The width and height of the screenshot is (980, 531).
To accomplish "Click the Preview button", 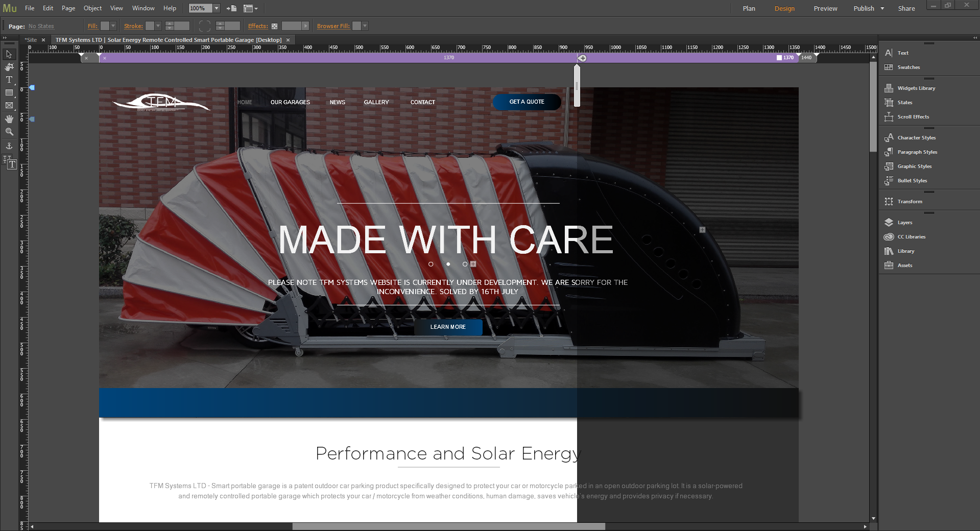I will pyautogui.click(x=825, y=8).
